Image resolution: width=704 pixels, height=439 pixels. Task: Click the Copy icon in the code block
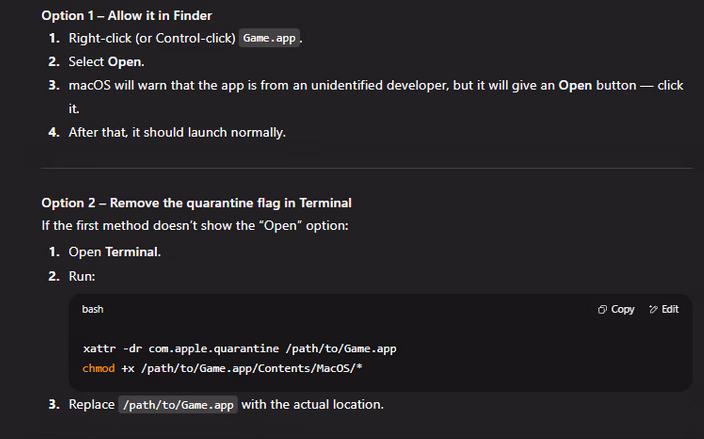pyautogui.click(x=603, y=310)
